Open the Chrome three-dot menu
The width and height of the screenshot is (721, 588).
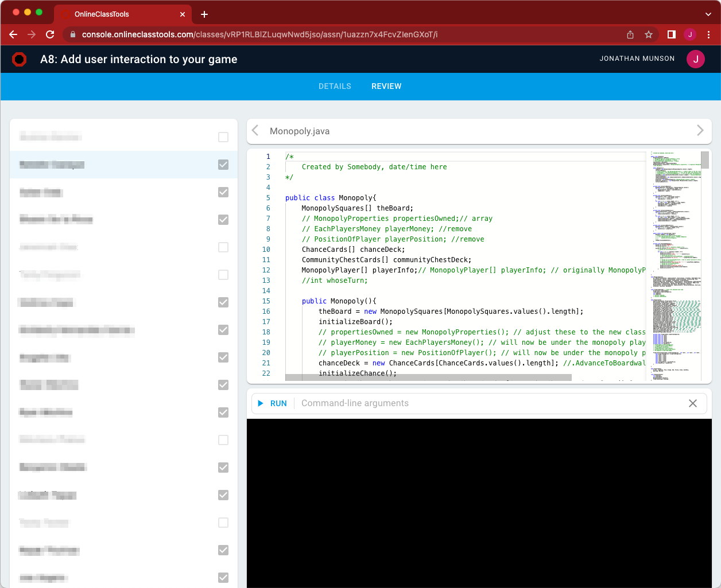pos(708,34)
